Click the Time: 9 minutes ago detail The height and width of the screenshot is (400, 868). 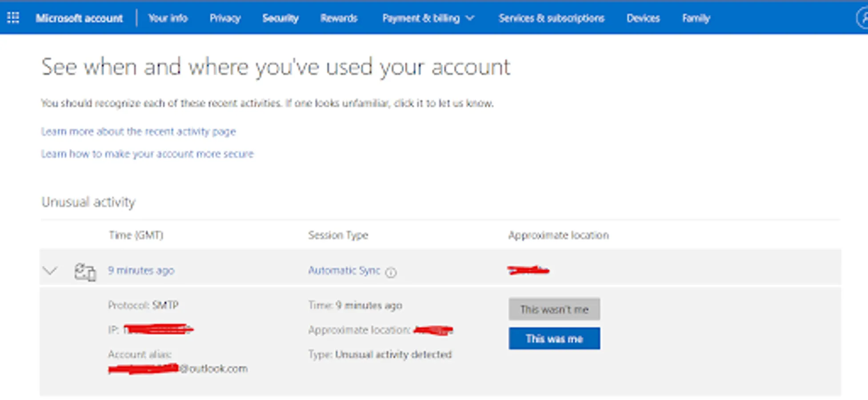pos(355,305)
